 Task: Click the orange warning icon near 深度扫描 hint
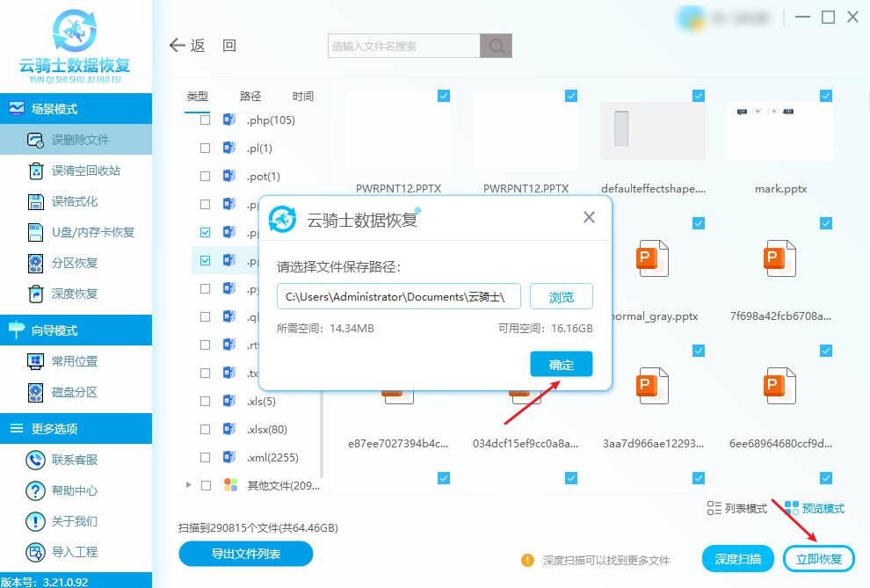click(527, 560)
